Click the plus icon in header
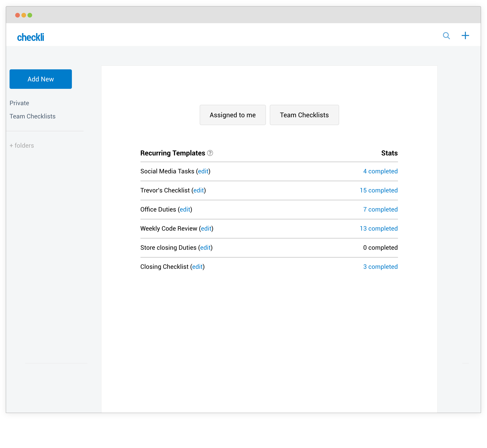 pyautogui.click(x=465, y=36)
